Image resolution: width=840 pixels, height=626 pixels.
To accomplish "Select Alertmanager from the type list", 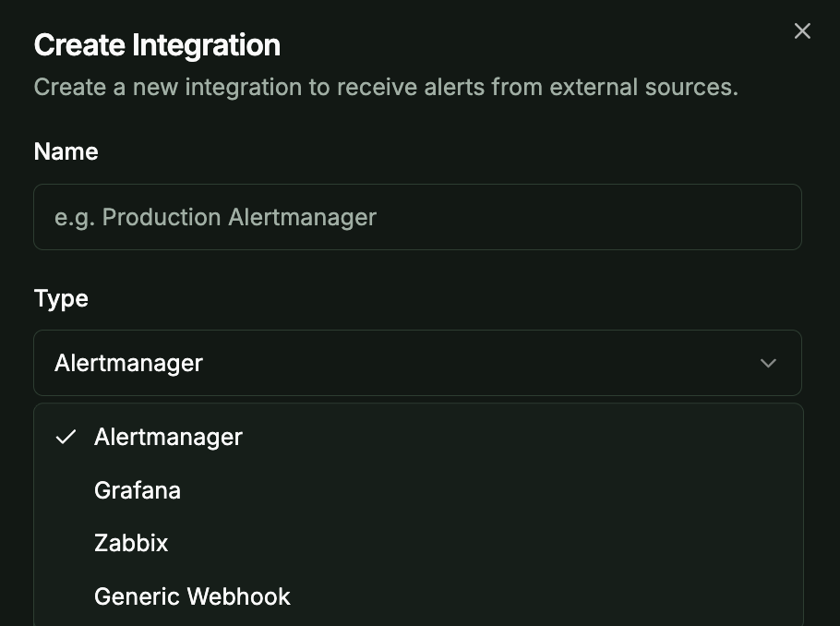I will [418, 437].
